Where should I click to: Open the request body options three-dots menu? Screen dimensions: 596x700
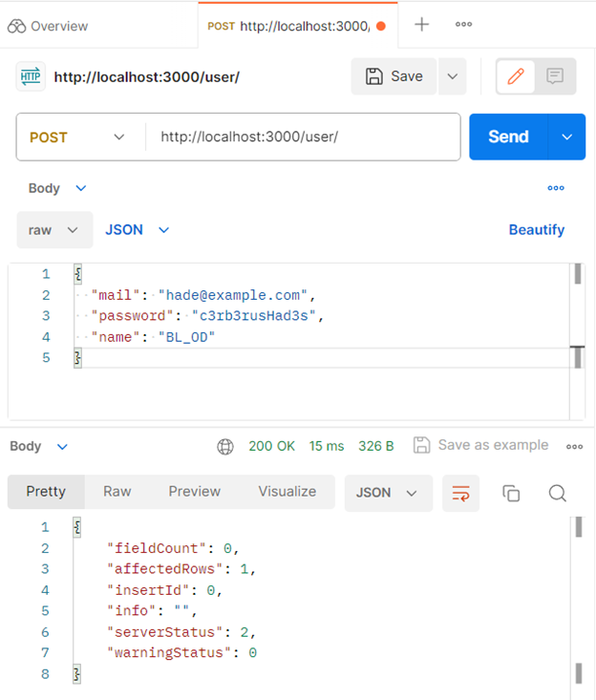[x=556, y=188]
